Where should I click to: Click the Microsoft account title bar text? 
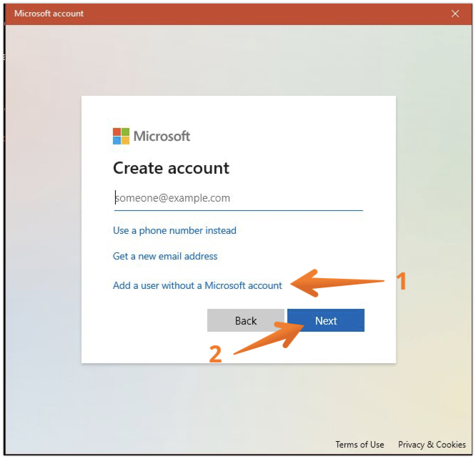tap(49, 14)
